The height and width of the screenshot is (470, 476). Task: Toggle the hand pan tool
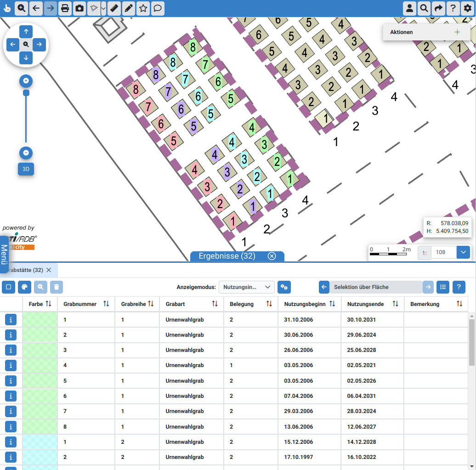click(7, 8)
